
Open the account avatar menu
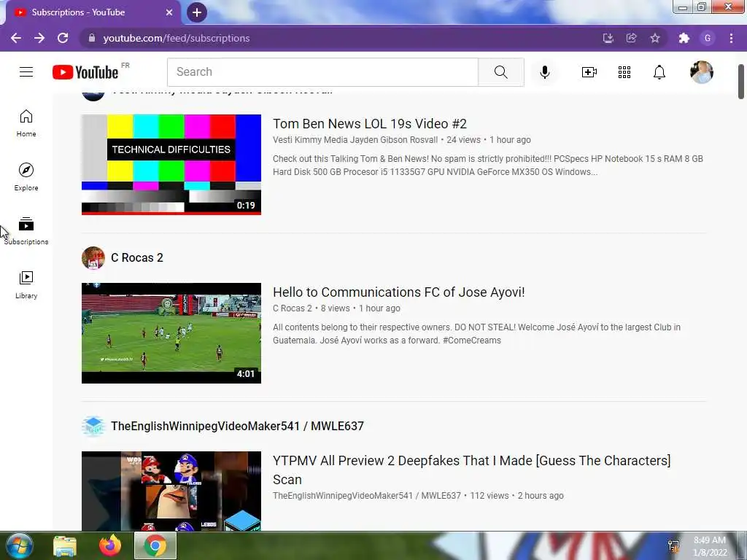702,72
